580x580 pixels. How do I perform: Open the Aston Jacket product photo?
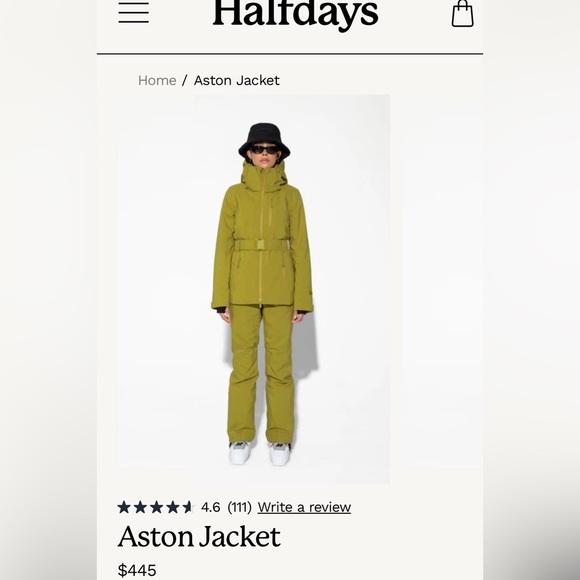[253, 289]
